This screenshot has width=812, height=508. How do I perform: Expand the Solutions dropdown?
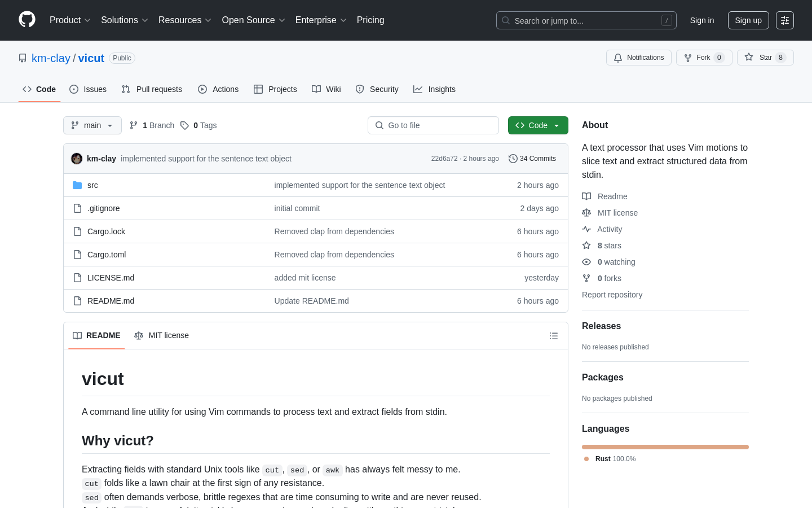125,20
